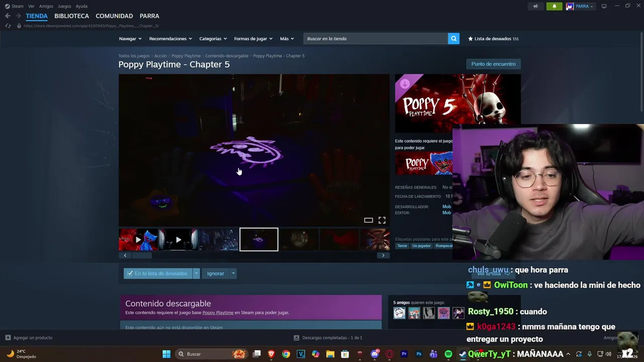Open the Formas de jugar dropdown
The image size is (644, 362).
253,39
